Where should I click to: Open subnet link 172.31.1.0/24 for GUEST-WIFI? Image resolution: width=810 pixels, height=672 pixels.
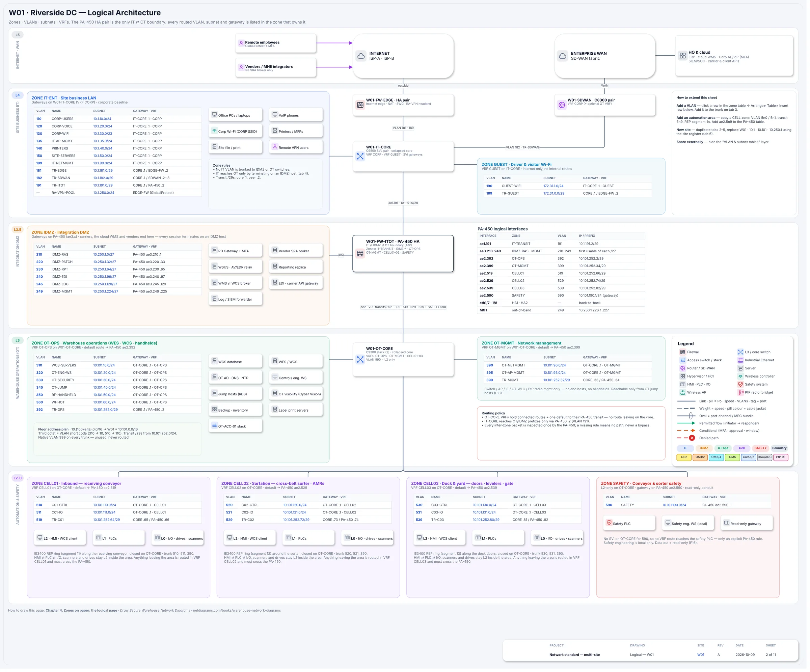pyautogui.click(x=553, y=186)
